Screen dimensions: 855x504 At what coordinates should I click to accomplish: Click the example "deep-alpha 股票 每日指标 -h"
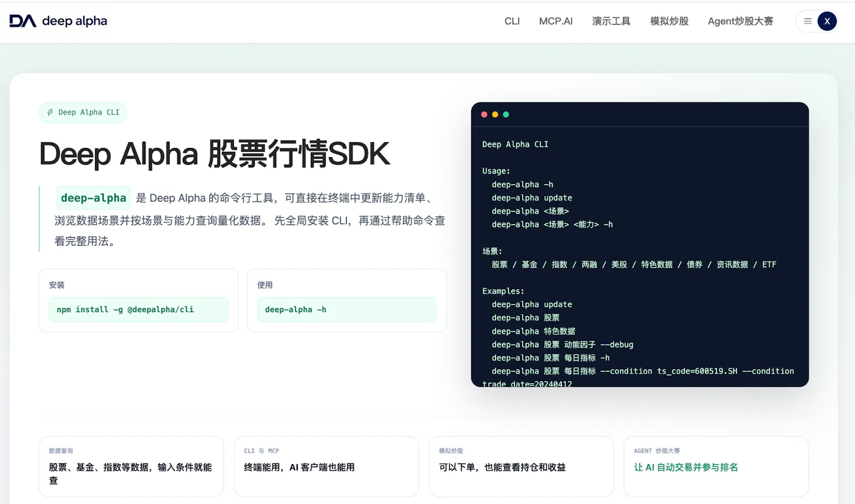coord(550,358)
